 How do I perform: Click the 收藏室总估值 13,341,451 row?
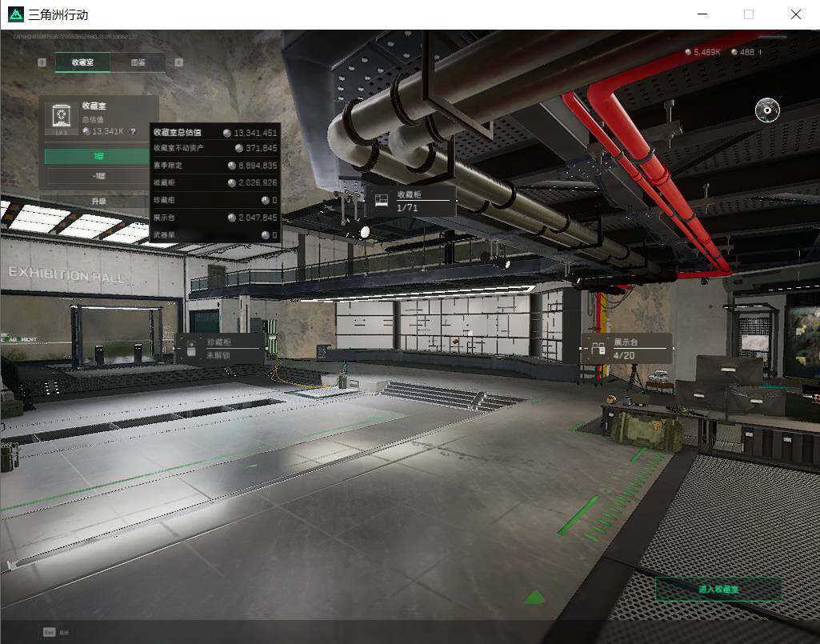pos(215,133)
